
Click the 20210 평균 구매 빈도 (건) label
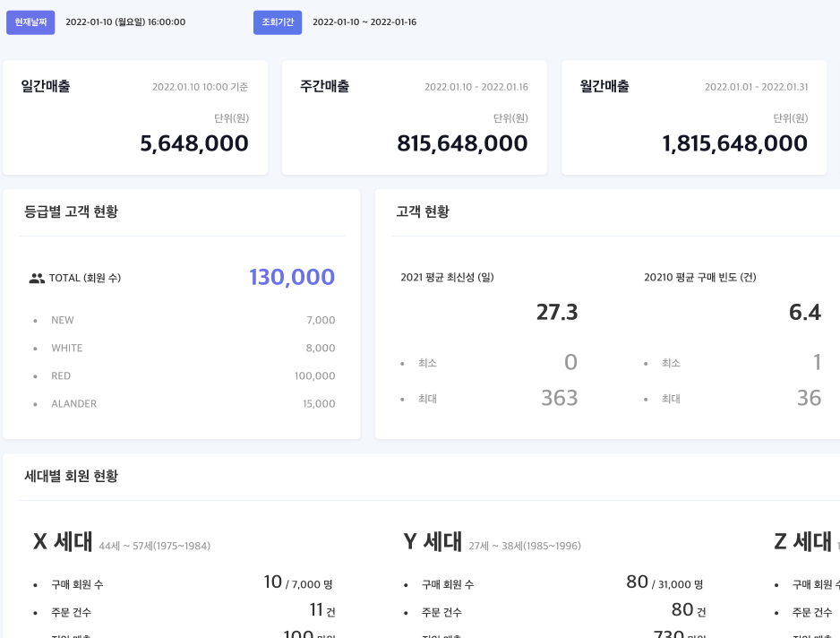pyautogui.click(x=700, y=277)
